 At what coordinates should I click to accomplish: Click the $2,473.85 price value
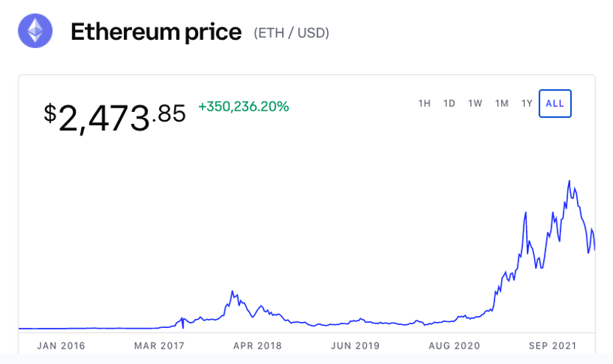(115, 116)
